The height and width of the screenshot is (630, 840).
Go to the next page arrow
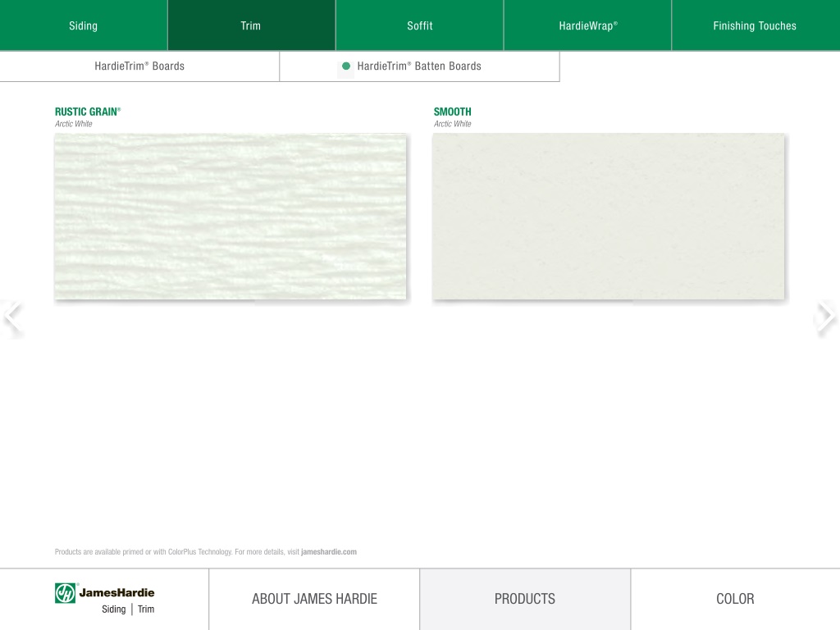pos(827,317)
